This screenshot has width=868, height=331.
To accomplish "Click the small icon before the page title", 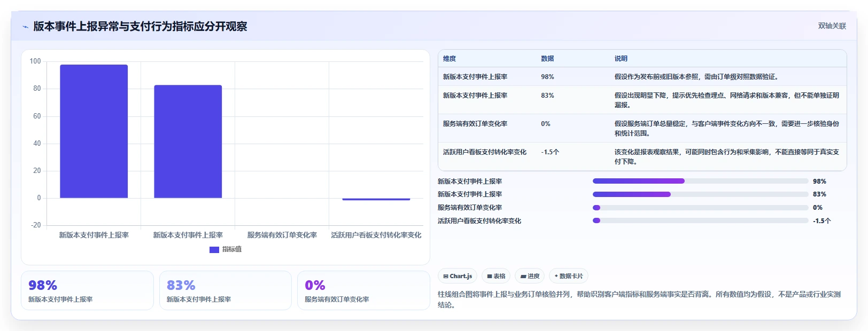I will click(x=25, y=27).
